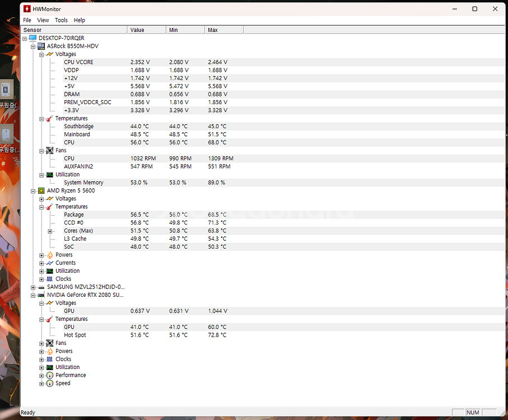
Task: Open the Tools menu
Action: tap(61, 20)
